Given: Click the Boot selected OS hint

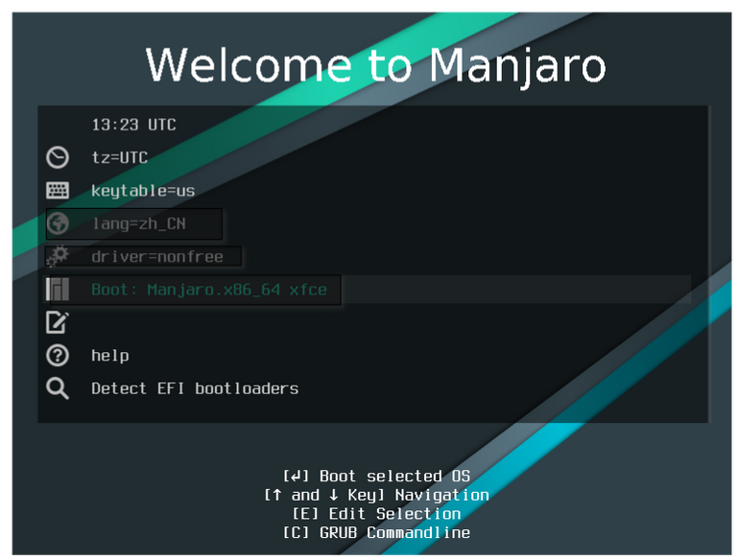Looking at the screenshot, I should (376, 476).
